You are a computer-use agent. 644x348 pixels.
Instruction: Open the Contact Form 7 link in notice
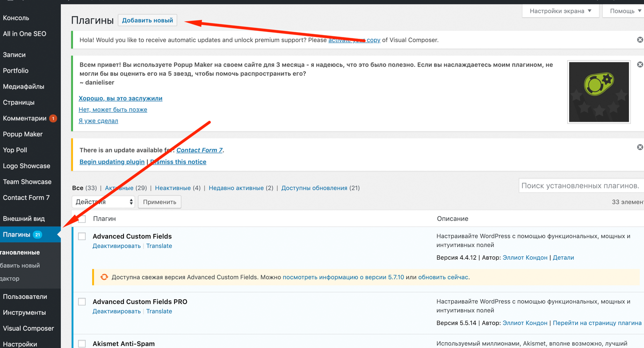pos(199,150)
